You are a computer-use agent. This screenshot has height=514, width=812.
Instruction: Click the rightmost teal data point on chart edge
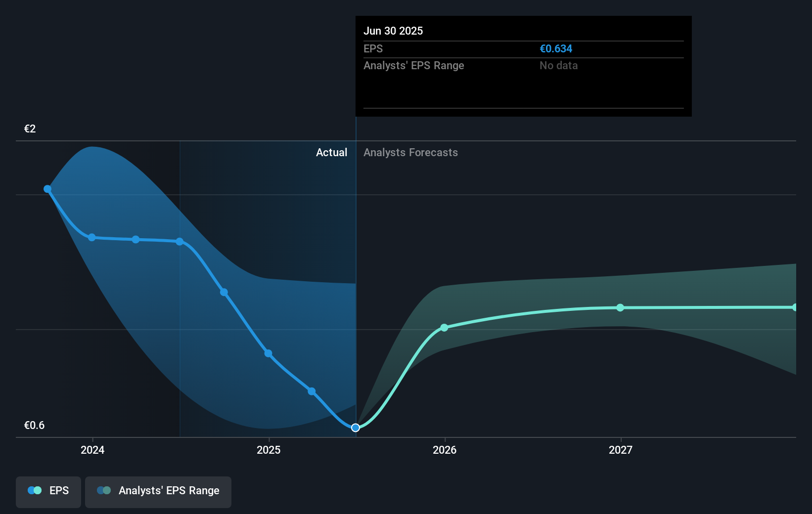[x=795, y=307]
